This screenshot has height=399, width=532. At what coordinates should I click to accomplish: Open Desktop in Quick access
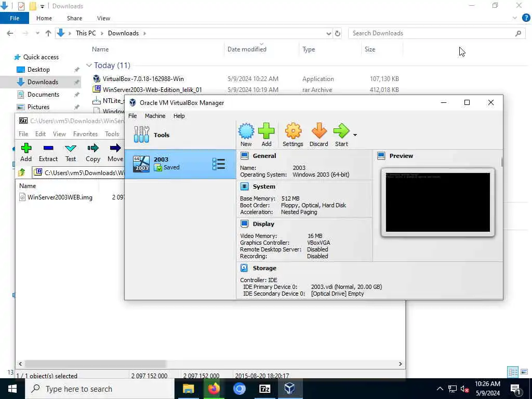pos(38,70)
